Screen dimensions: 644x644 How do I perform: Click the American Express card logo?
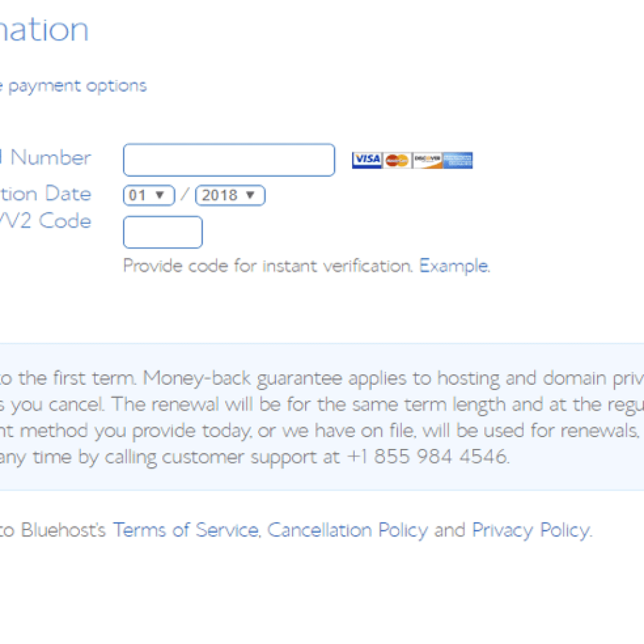coord(458,160)
